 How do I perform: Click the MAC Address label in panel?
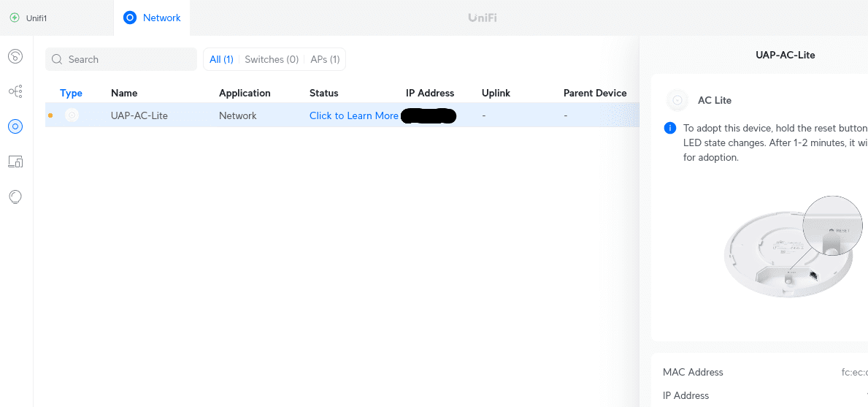[693, 372]
